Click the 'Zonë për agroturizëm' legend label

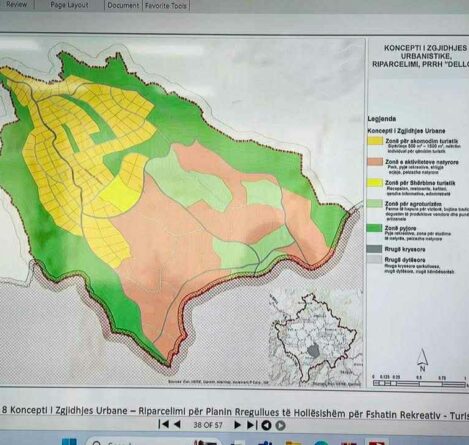tap(413, 203)
